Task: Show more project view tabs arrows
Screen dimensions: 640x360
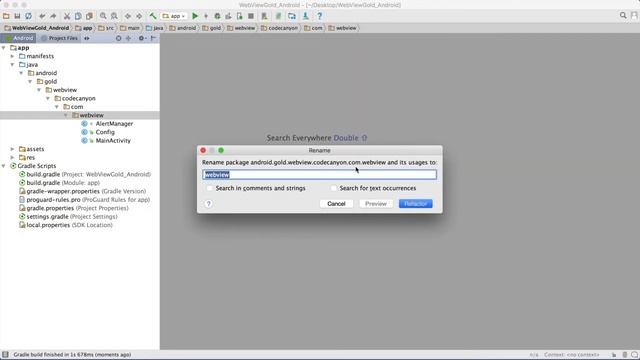Action: click(87, 38)
